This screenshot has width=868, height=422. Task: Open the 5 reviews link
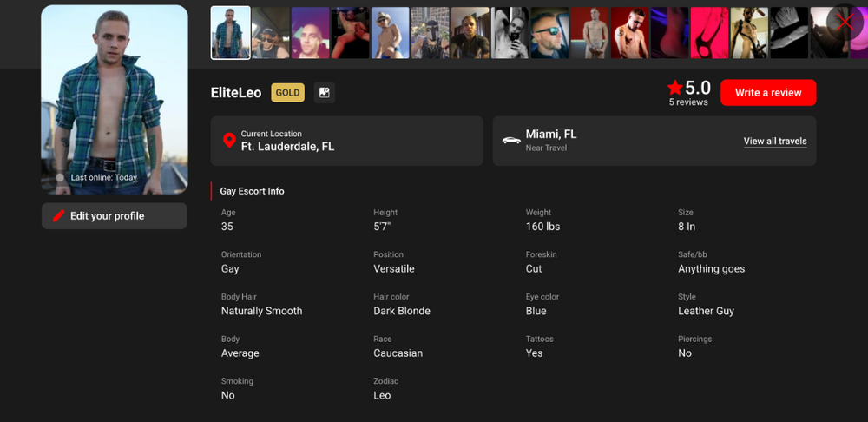coord(688,102)
